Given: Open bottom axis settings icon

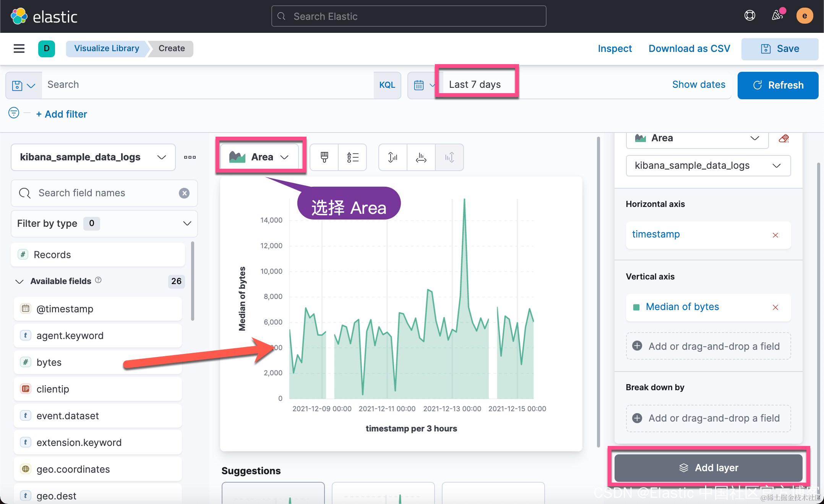Looking at the screenshot, I should pyautogui.click(x=421, y=157).
